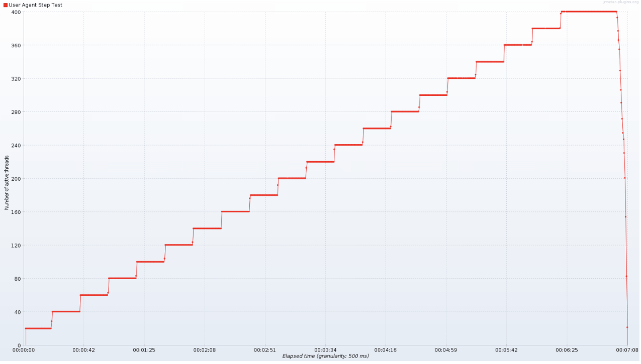This screenshot has width=641, height=364.
Task: Open the jmeter-plugins.org watermark link
Action: click(x=621, y=2)
